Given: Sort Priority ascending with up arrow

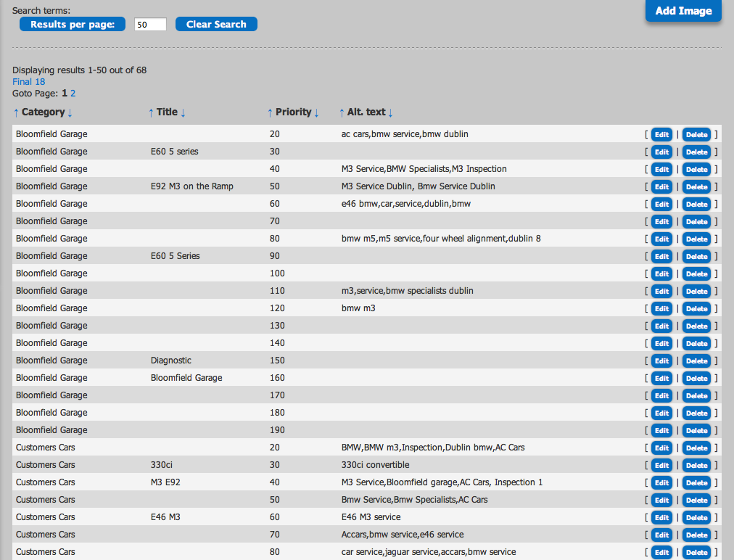Looking at the screenshot, I should (x=270, y=112).
